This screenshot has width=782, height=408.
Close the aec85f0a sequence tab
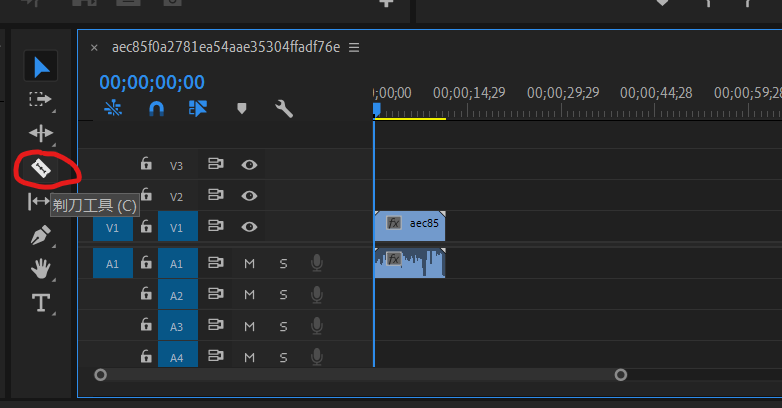tap(94, 47)
